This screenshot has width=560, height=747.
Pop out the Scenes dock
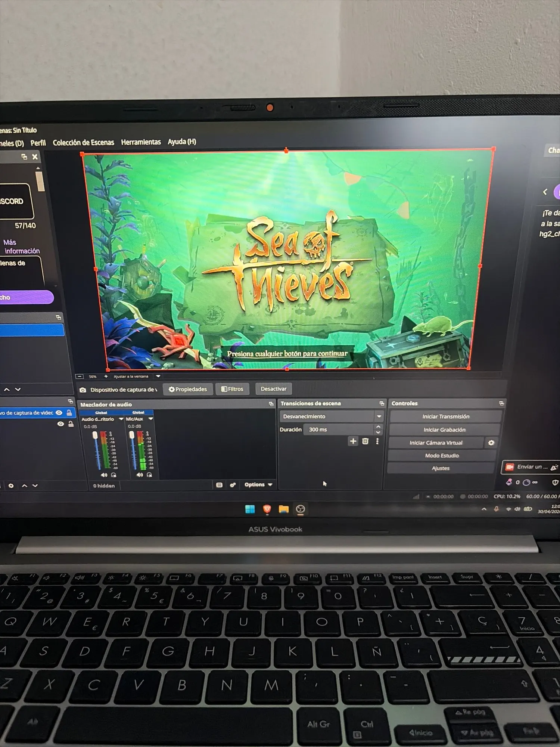point(59,317)
